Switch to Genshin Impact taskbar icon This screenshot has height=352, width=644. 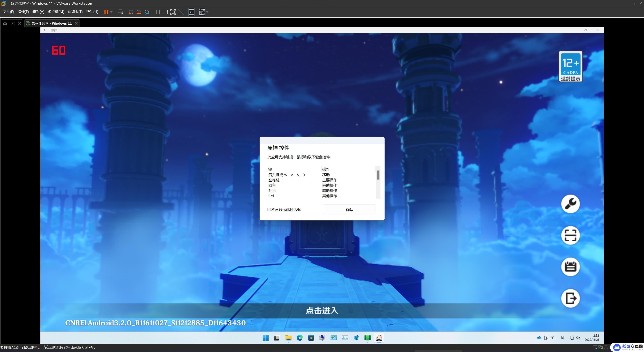(379, 338)
